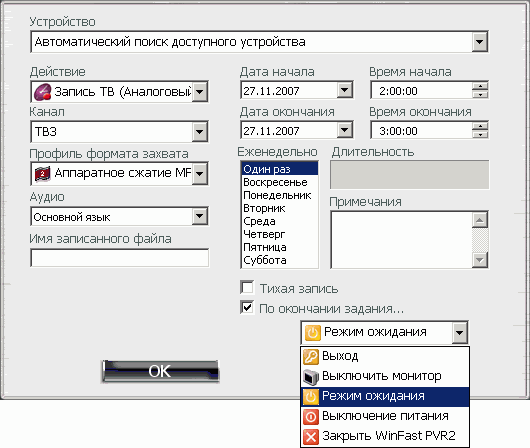Image resolution: width=530 pixels, height=448 pixels.
Task: Select Один раз in Еженедельно list
Action: [280, 169]
